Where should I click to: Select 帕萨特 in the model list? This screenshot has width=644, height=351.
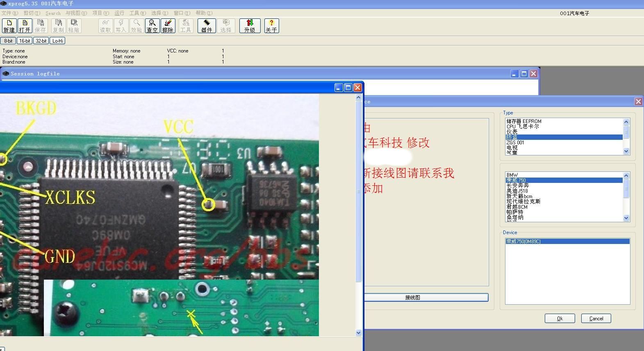pyautogui.click(x=564, y=212)
